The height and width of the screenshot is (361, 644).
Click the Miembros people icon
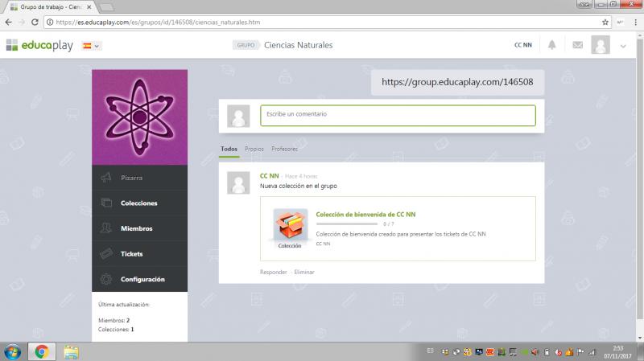(106, 228)
